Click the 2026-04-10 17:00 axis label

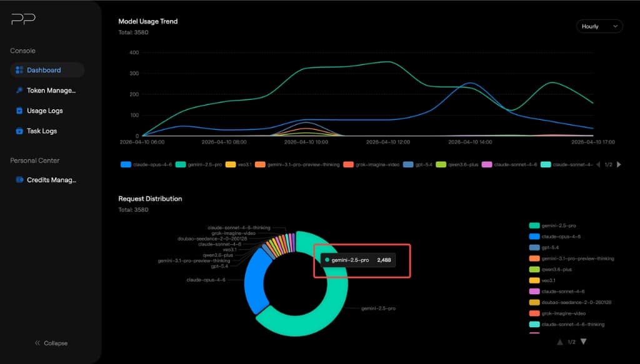(x=593, y=142)
